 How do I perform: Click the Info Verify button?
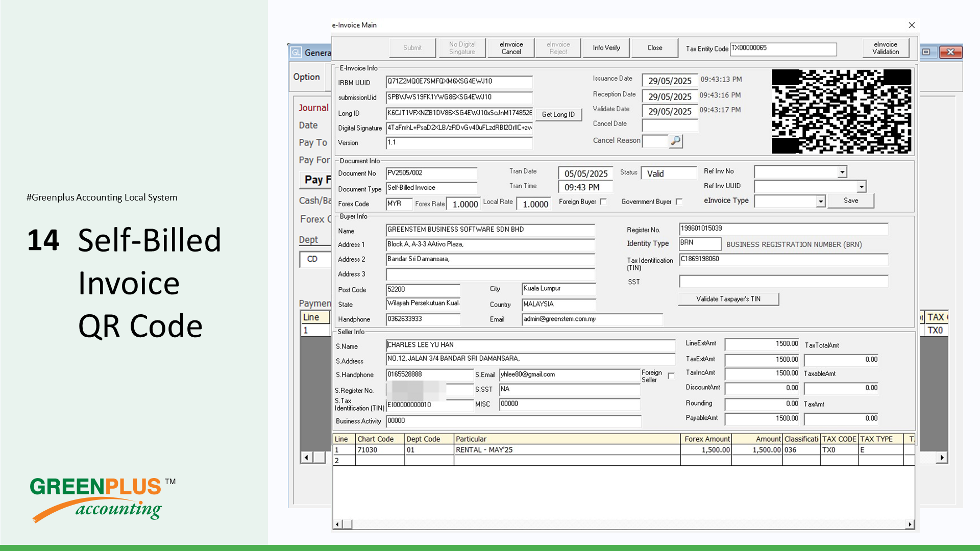(606, 48)
